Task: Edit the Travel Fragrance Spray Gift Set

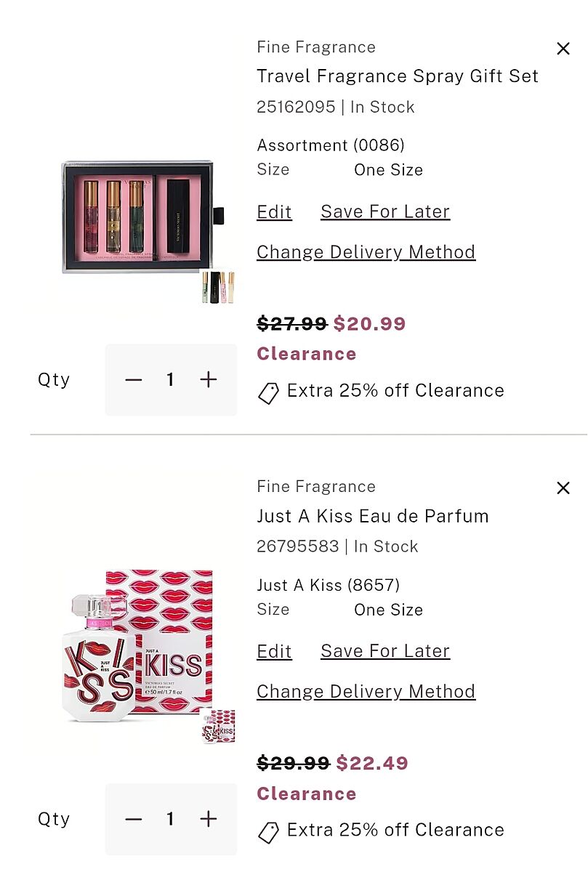Action: [274, 212]
